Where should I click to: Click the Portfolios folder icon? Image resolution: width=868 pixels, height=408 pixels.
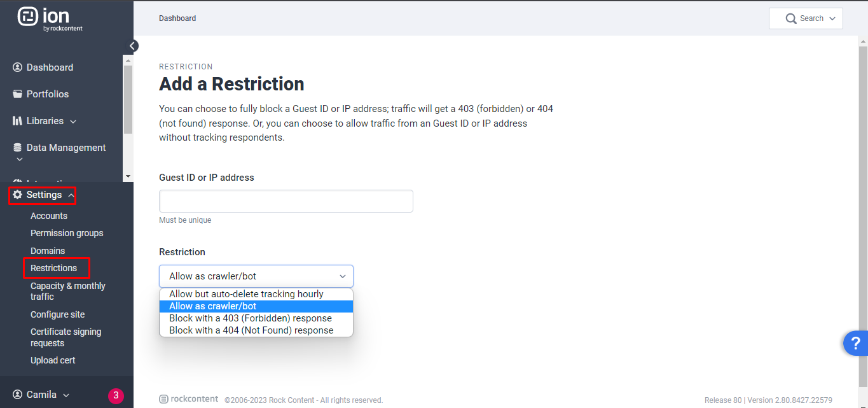pos(17,94)
